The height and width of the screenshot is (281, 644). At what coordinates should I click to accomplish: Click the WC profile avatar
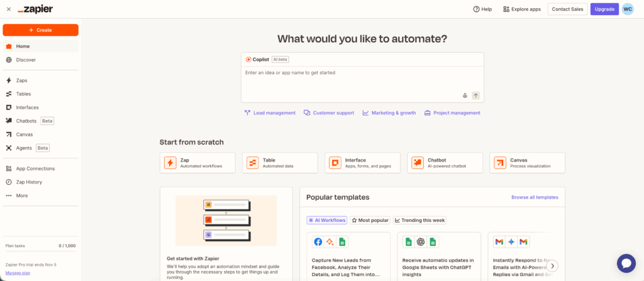[627, 9]
